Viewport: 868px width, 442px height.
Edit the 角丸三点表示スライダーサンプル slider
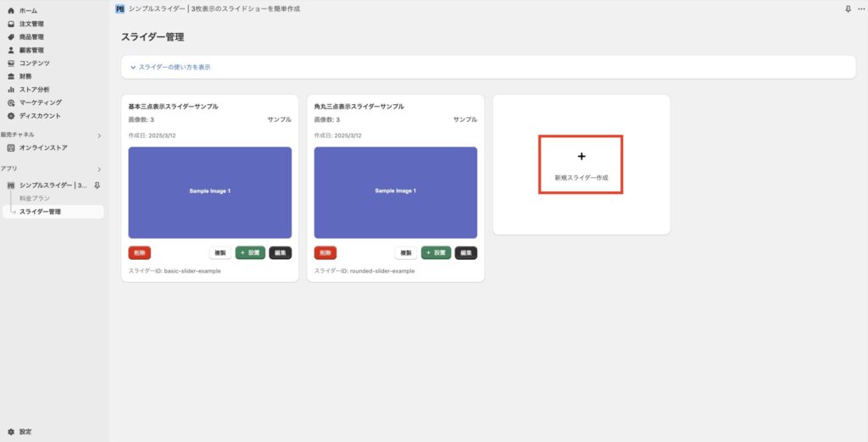pos(466,253)
